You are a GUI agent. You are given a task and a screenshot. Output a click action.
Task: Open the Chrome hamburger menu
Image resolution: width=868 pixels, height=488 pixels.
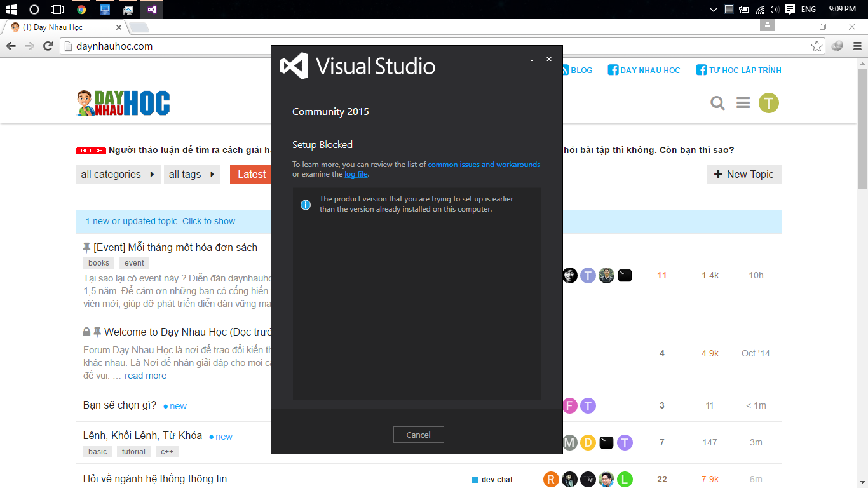tap(857, 46)
